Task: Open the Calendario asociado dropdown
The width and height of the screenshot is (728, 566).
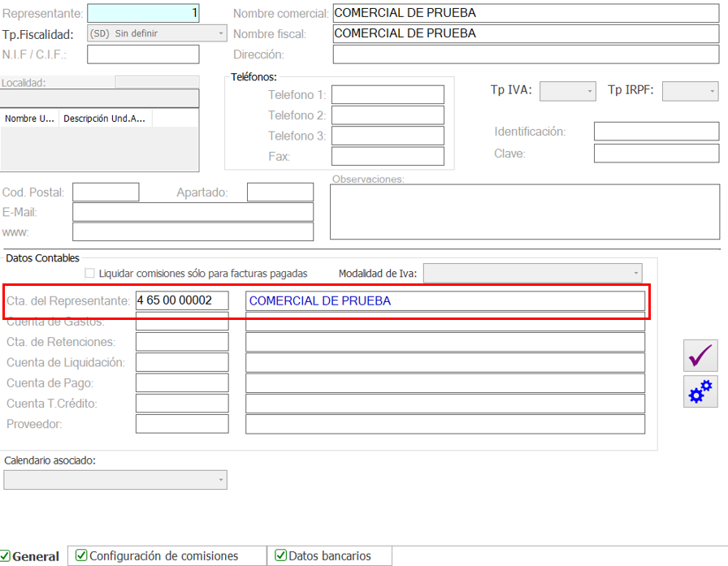Action: pyautogui.click(x=115, y=480)
